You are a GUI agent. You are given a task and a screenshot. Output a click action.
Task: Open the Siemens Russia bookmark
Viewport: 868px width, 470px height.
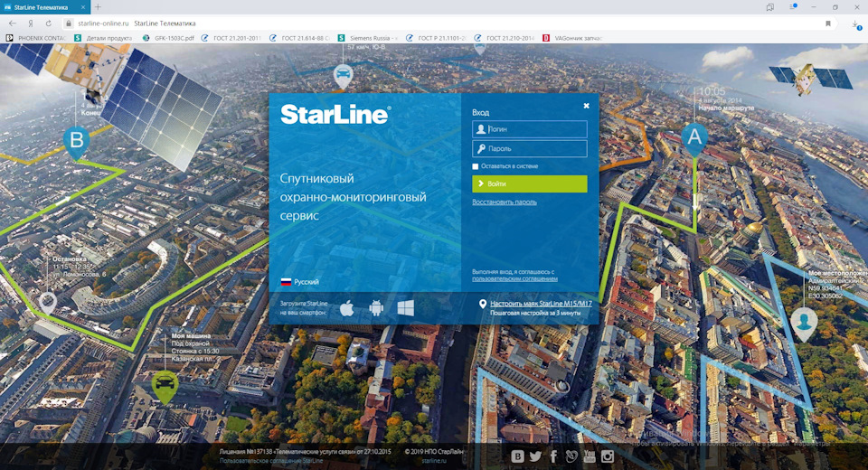click(368, 38)
